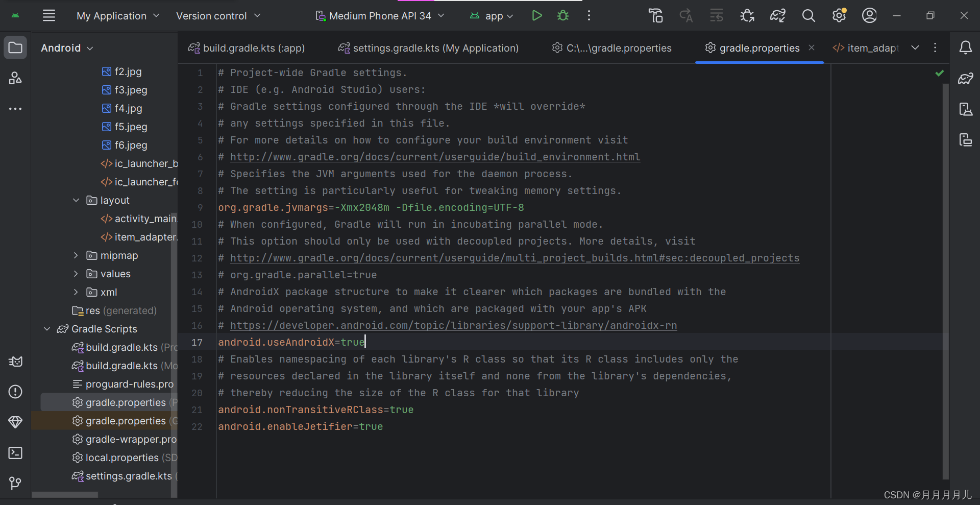Open the Device Manager panel
The width and height of the screenshot is (980, 505).
click(x=966, y=109)
